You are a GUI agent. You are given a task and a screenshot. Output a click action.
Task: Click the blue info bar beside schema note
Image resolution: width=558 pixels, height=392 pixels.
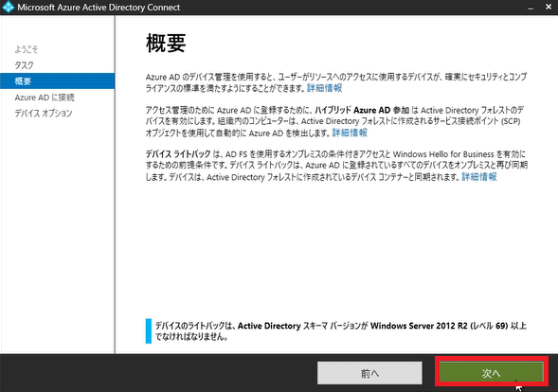click(x=149, y=331)
